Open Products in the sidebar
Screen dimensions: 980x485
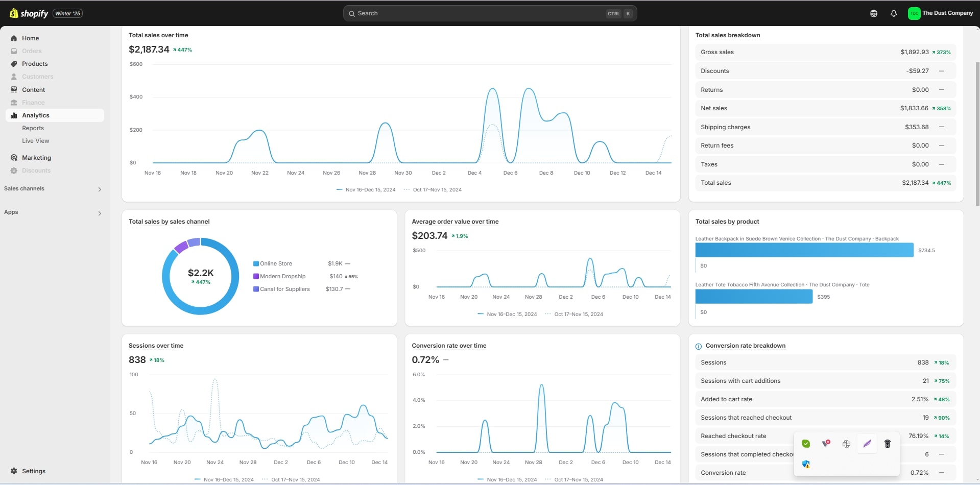point(35,64)
